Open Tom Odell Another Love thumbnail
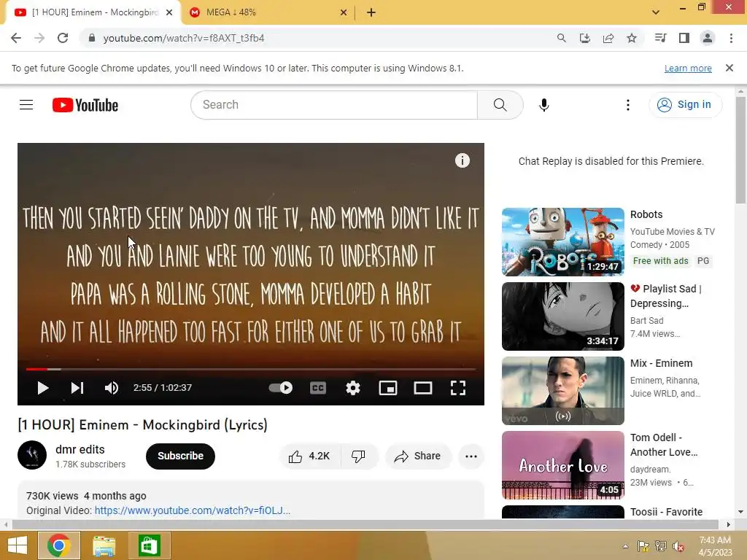Image resolution: width=747 pixels, height=560 pixels. pyautogui.click(x=562, y=464)
